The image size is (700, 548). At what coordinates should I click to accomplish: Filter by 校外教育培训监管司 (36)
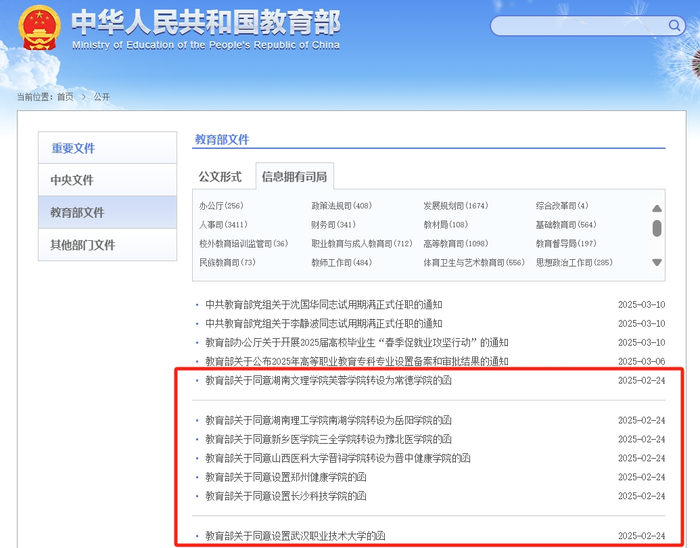(244, 244)
